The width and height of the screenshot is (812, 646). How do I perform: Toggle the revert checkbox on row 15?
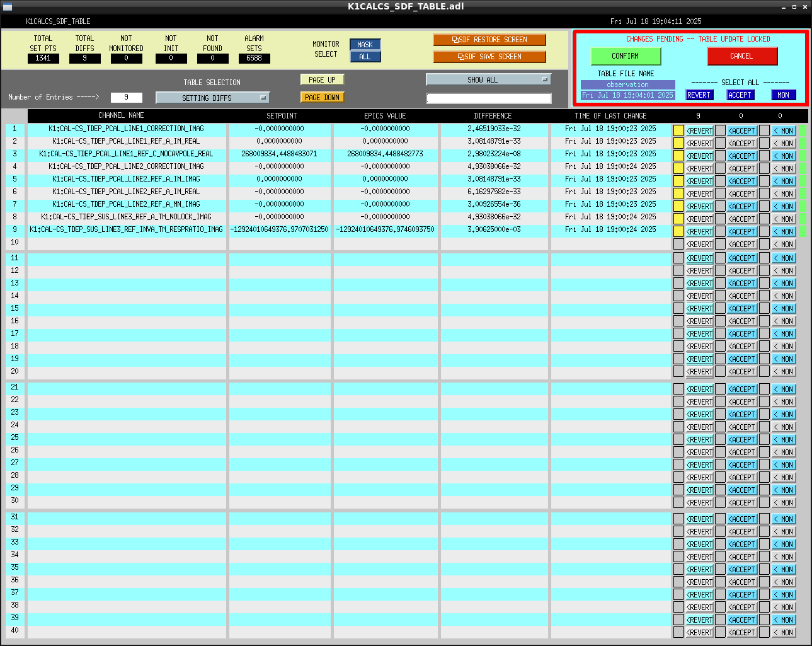(678, 308)
